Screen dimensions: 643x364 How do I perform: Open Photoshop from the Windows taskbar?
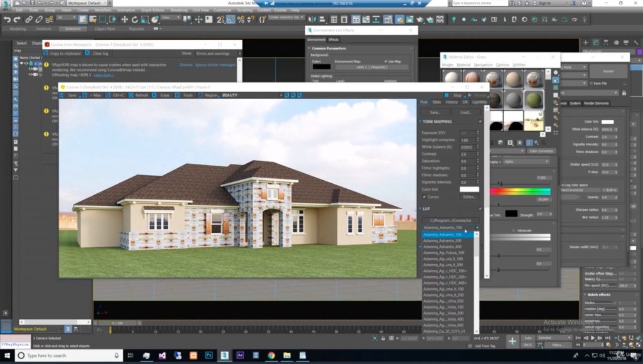[208, 356]
